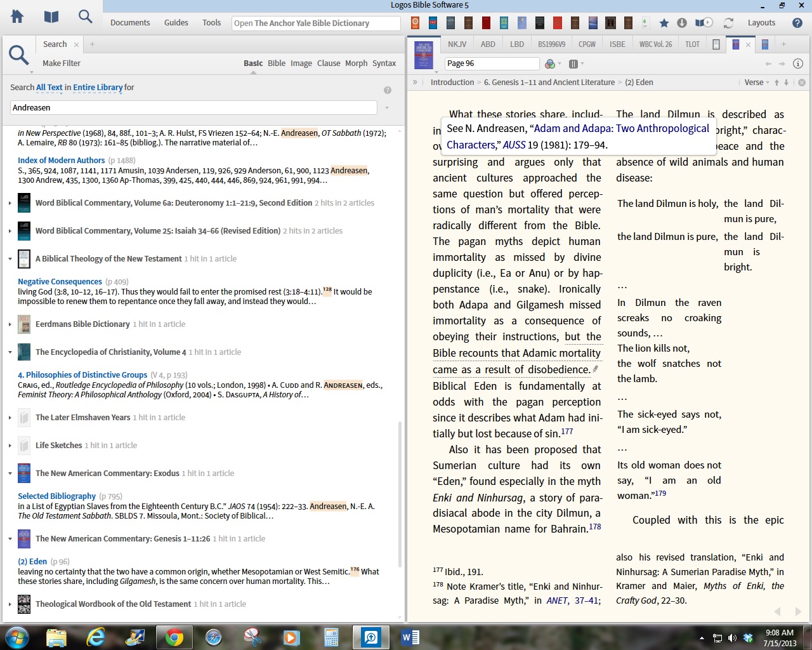The height and width of the screenshot is (650, 812).
Task: Open the downloads arrow icon
Action: click(x=682, y=23)
